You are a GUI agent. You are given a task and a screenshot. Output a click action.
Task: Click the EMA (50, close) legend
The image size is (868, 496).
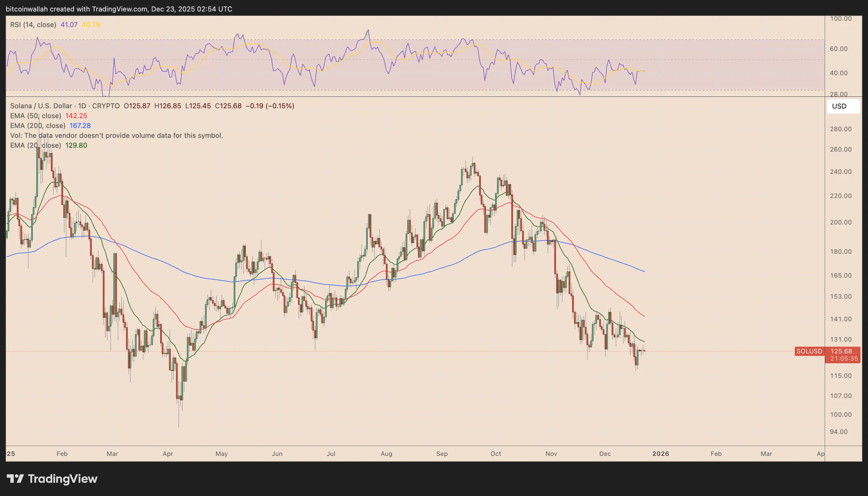pos(36,116)
